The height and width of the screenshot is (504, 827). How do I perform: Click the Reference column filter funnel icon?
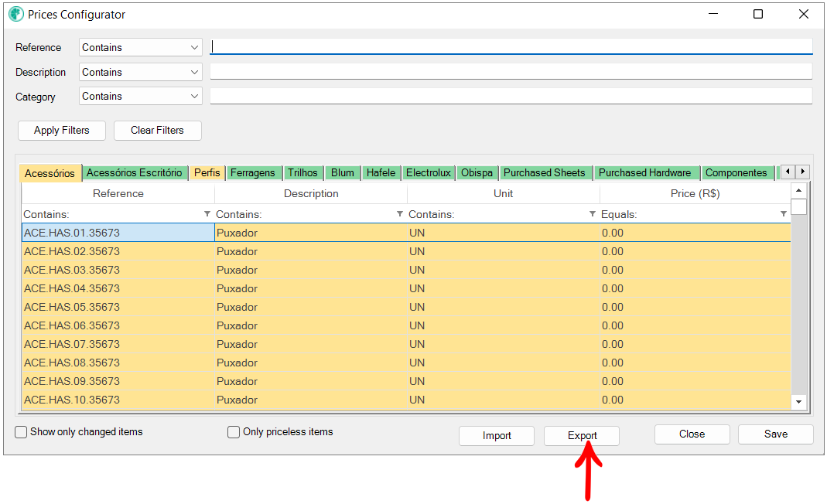[207, 214]
